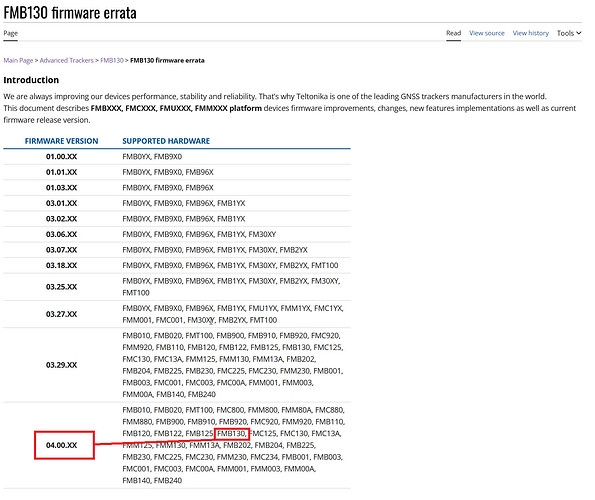595x500 pixels.
Task: Select the 03.29.XX firmware version row
Action: click(177, 365)
